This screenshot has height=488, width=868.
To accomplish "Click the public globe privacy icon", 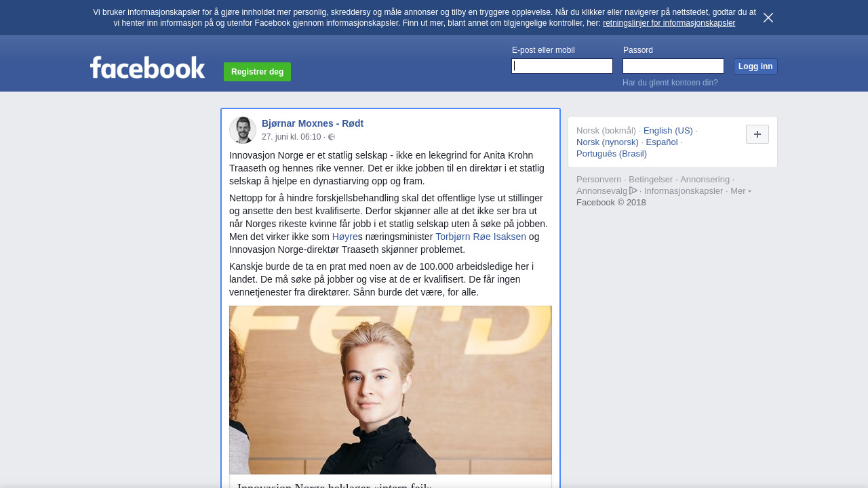I will pyautogui.click(x=332, y=137).
